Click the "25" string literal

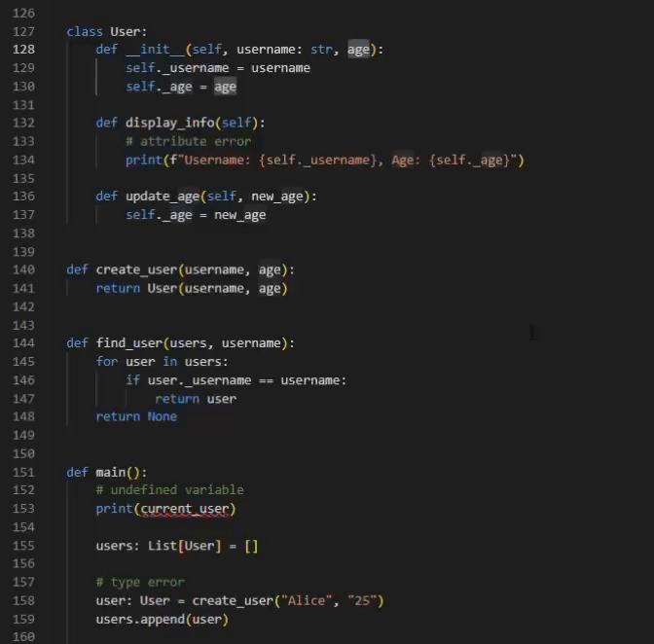362,600
